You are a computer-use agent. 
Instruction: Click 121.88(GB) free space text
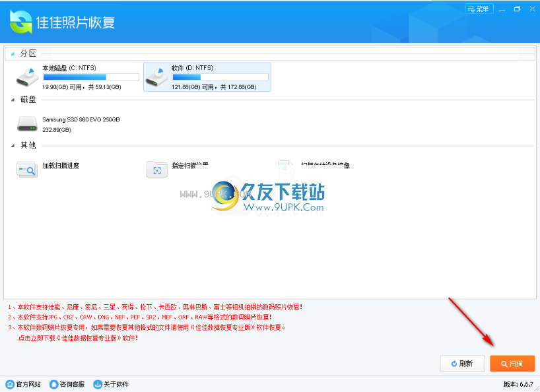[214, 87]
